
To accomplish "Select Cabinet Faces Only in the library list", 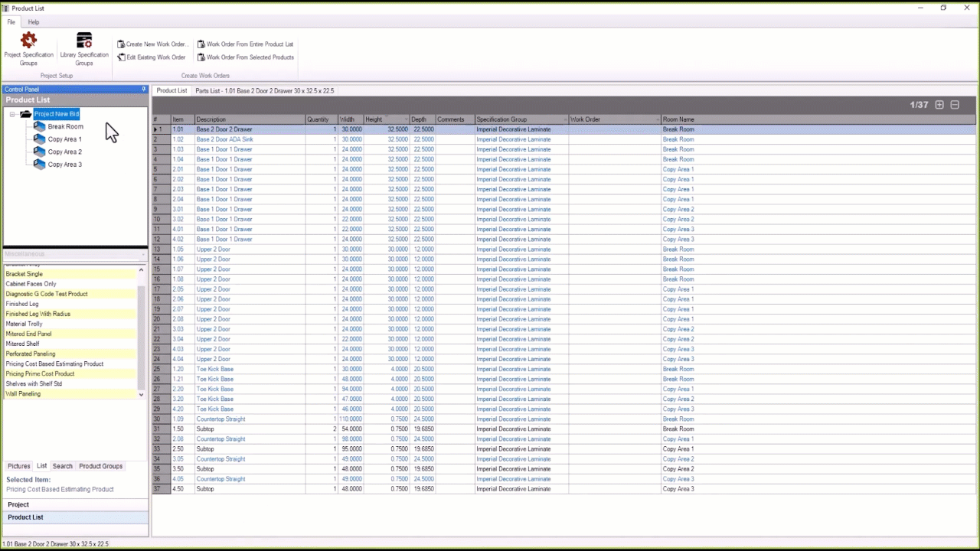I will pyautogui.click(x=70, y=284).
